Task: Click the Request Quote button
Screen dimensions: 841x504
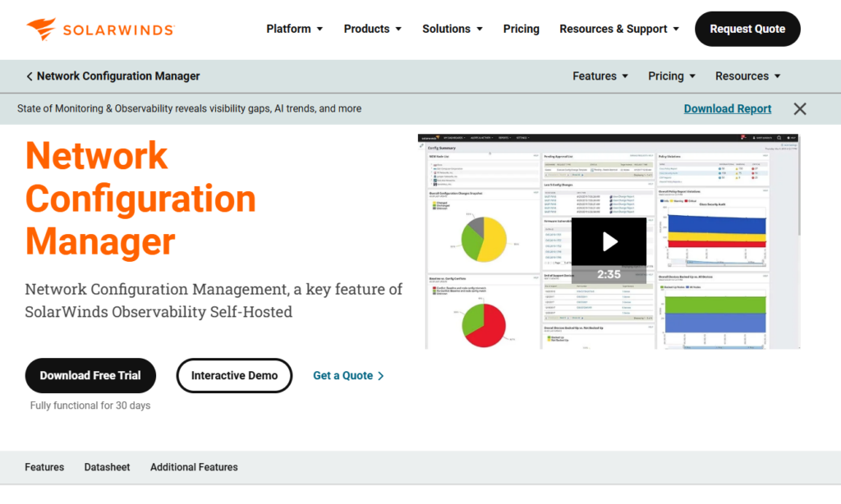Action: (x=747, y=29)
